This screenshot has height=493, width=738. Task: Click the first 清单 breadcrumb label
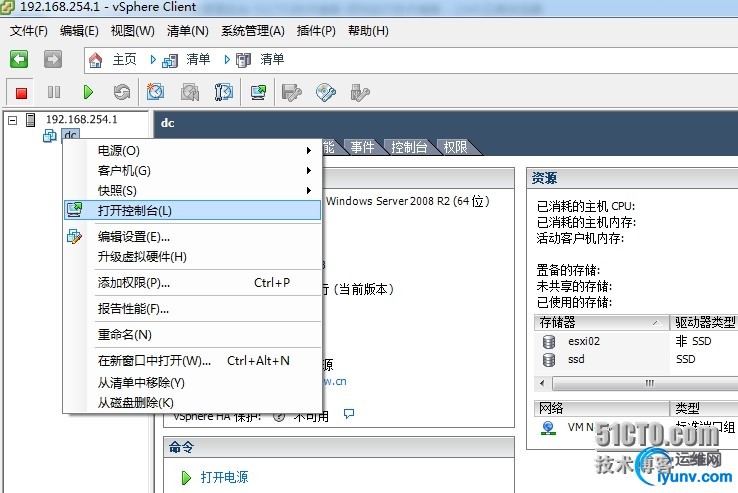tap(198, 59)
